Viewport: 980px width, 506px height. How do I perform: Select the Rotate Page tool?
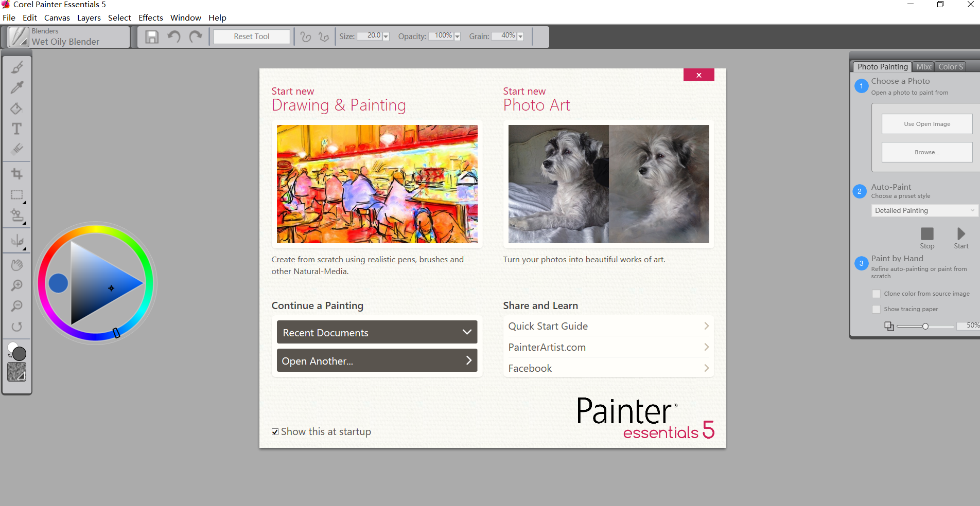(17, 327)
